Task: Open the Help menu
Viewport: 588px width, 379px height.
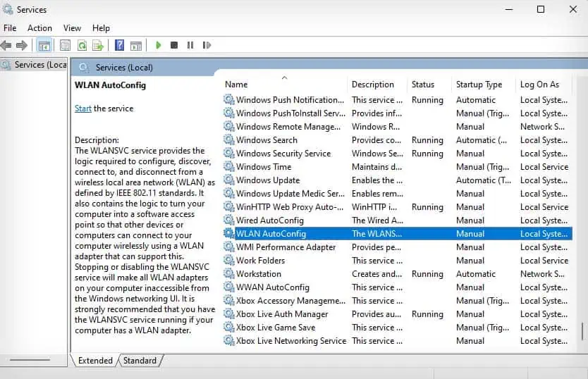Action: click(x=101, y=28)
